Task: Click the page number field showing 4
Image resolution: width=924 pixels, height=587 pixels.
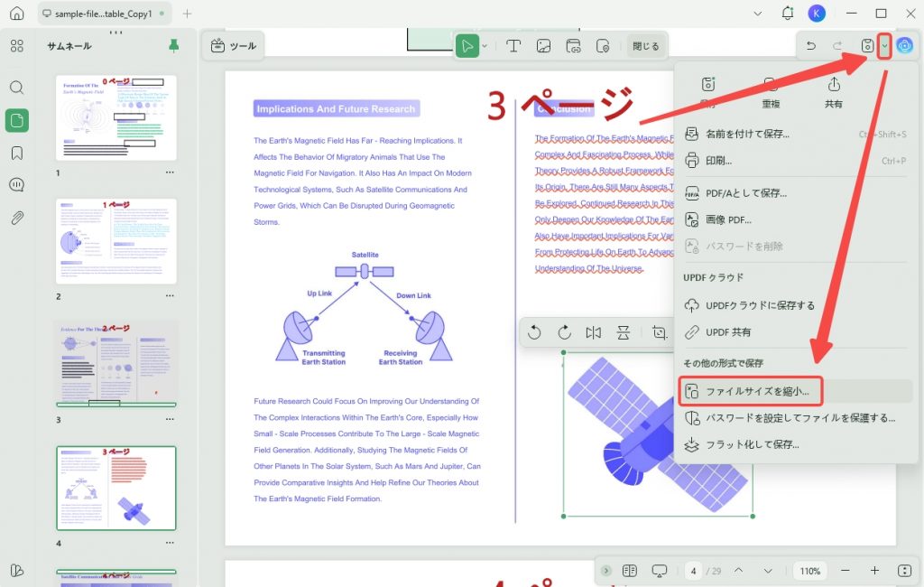Action: pyautogui.click(x=694, y=571)
